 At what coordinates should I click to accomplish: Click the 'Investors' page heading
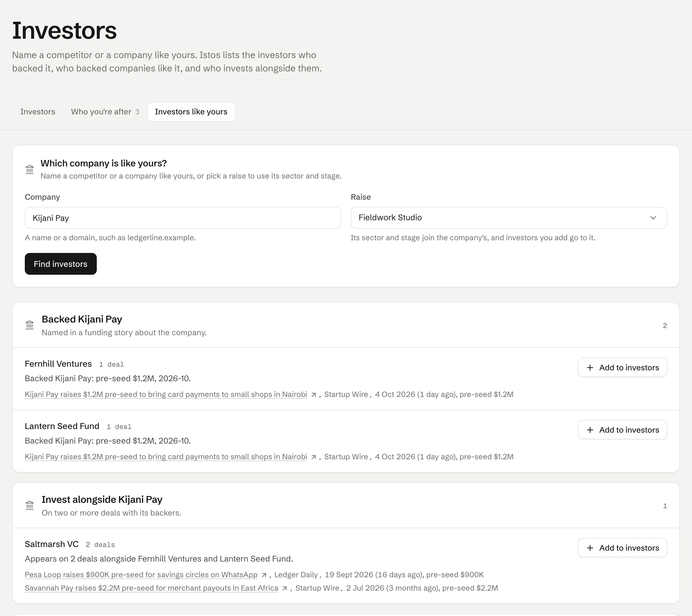64,31
